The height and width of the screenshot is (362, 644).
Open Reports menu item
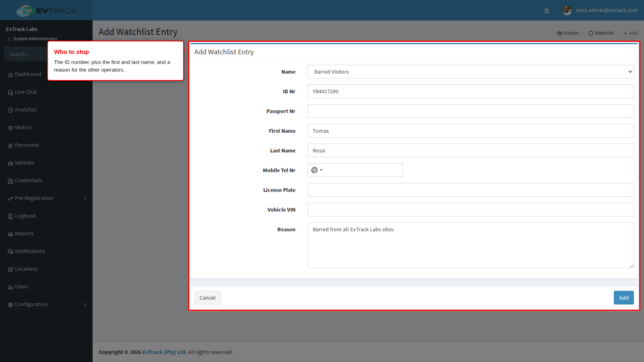click(x=24, y=234)
